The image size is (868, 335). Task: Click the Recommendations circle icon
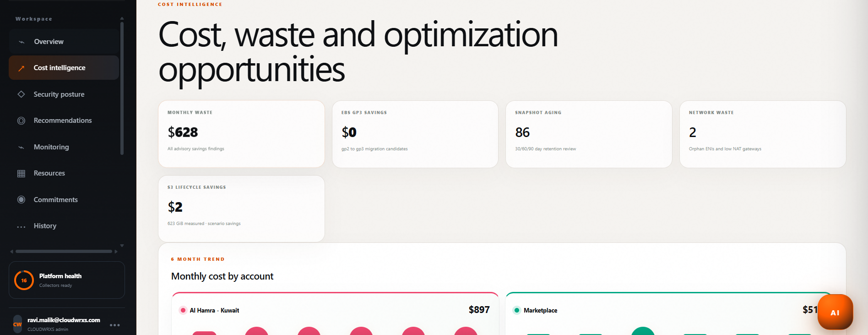coord(21,121)
